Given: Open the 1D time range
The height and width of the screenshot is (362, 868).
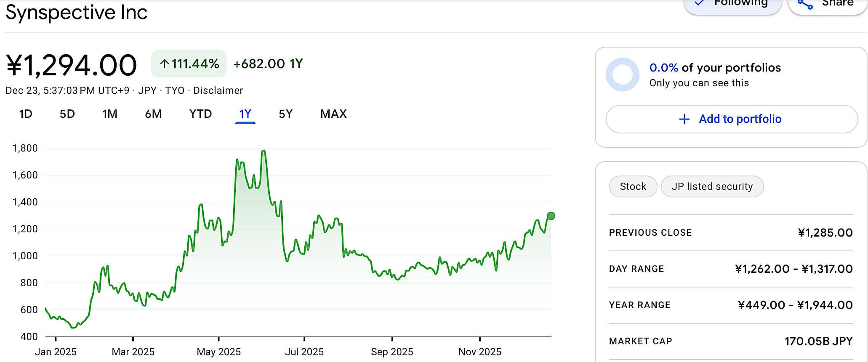Looking at the screenshot, I should coord(26,114).
